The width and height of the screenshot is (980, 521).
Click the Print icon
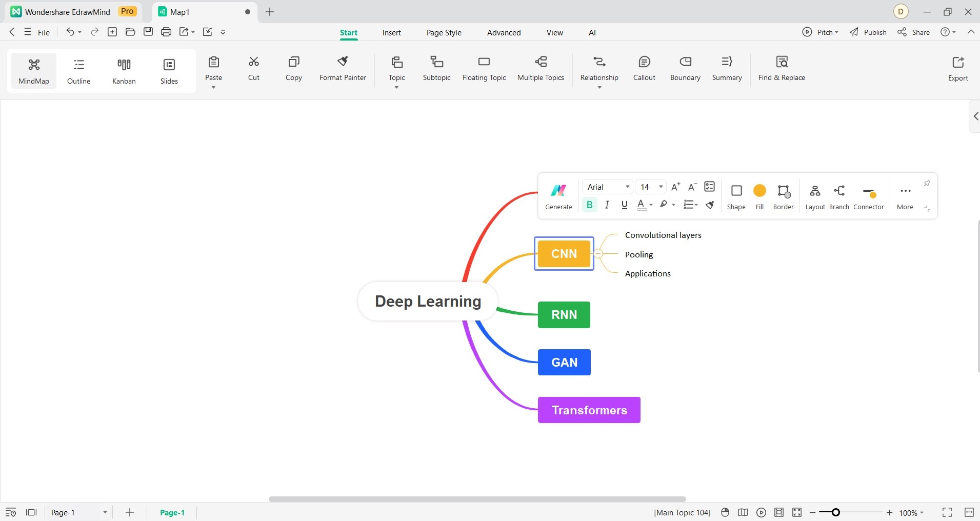166,32
